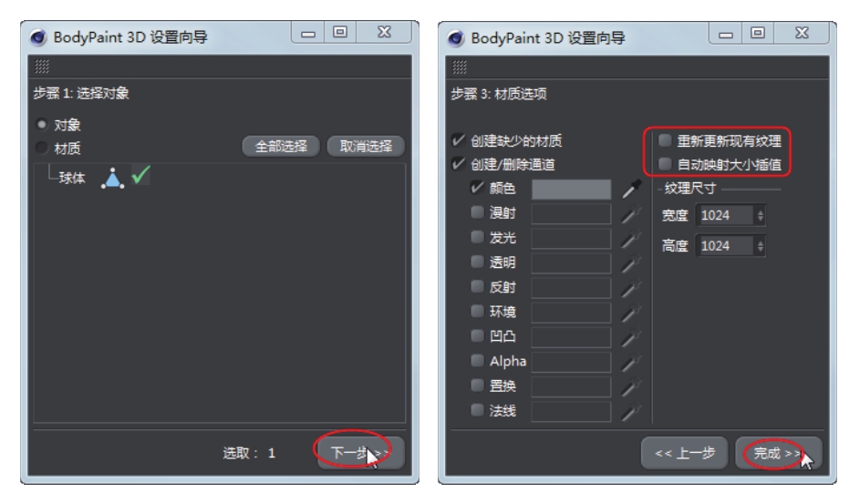Click the grip dots icon in left wizard window
Screen dimensions: 849x504
coord(42,67)
